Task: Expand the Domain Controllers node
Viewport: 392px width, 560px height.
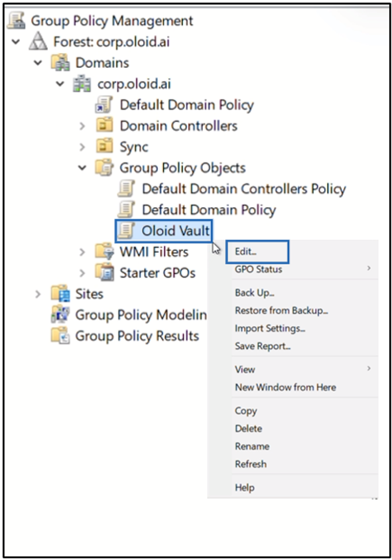Action: coord(82,126)
